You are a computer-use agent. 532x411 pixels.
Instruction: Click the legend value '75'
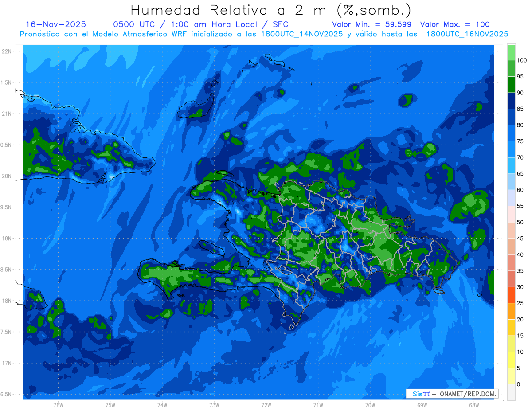(x=520, y=141)
